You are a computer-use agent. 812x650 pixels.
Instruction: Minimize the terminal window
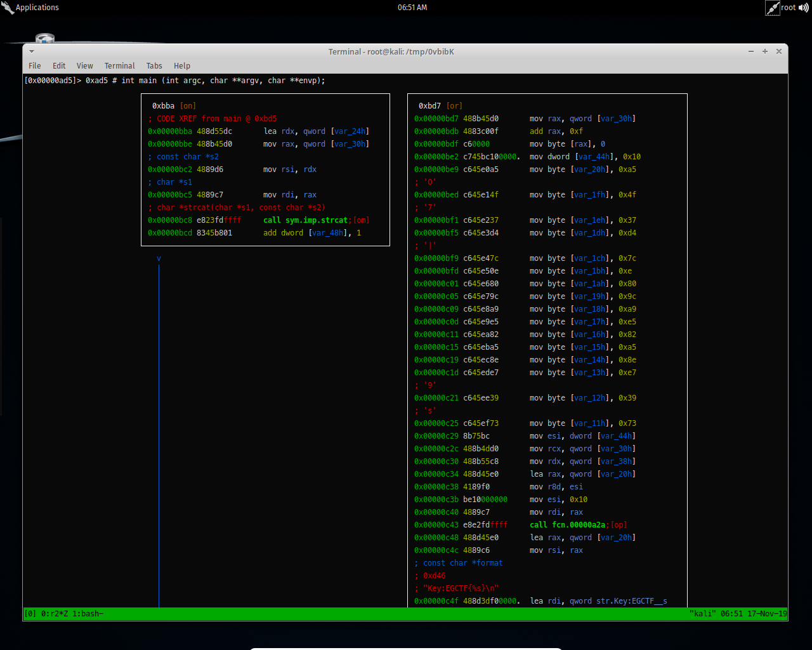(x=751, y=51)
